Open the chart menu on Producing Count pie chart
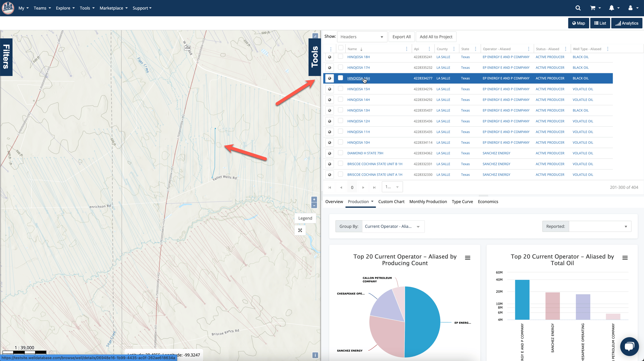This screenshot has width=644, height=361. pos(468,258)
